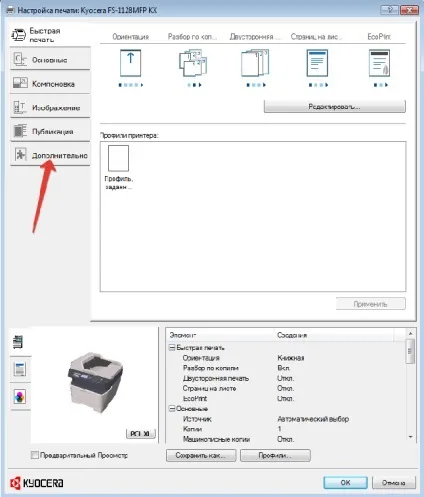Click the Kyocera logo
This screenshot has height=497, width=424.
coord(37,483)
